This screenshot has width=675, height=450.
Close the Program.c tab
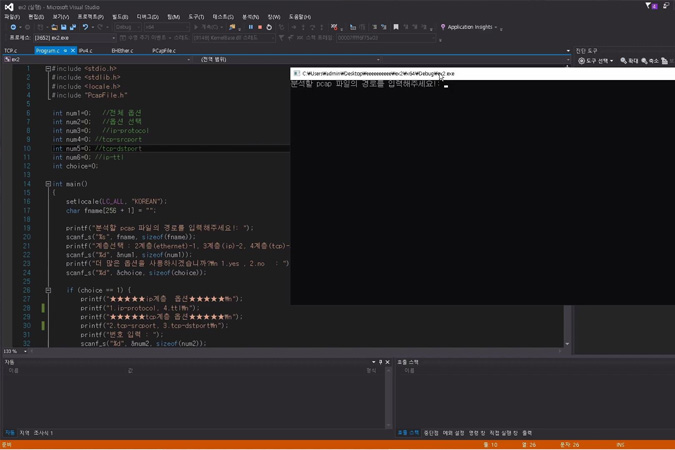73,51
